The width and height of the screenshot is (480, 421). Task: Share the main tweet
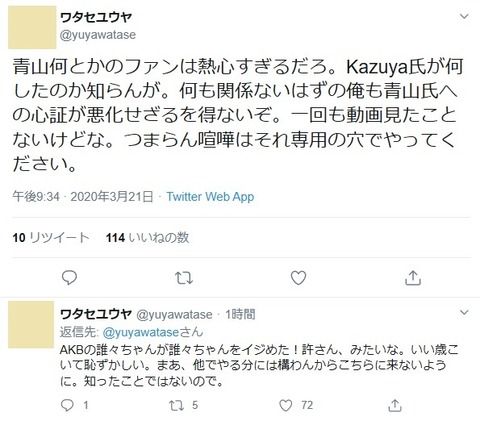[413, 278]
